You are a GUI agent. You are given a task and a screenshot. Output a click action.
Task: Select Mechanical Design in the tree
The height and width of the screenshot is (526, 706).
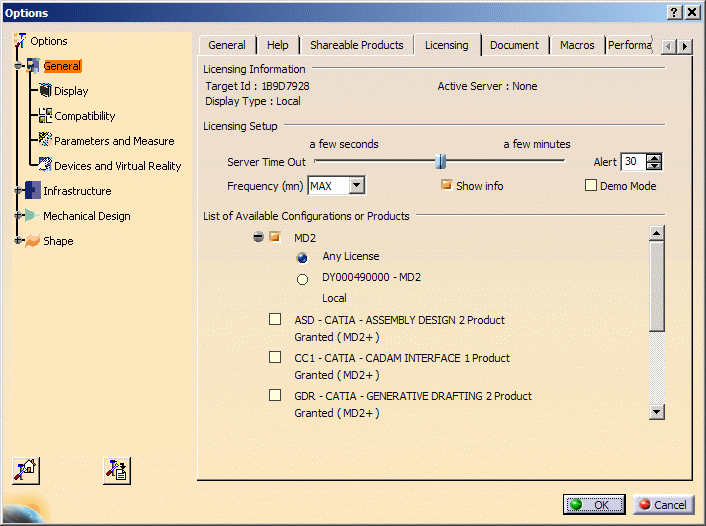[x=87, y=216]
